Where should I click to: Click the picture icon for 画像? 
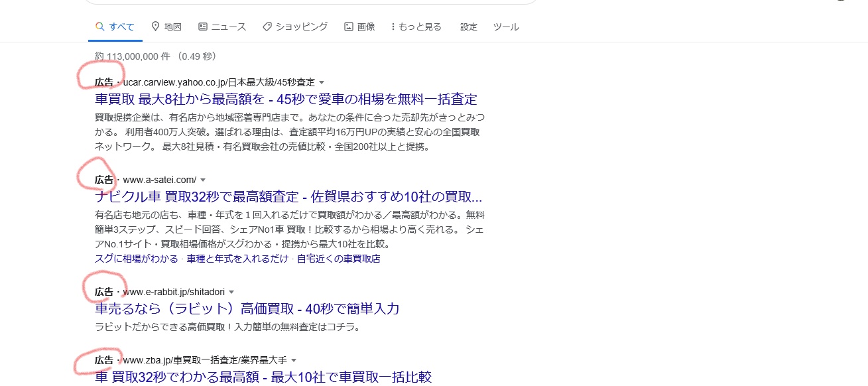click(x=349, y=27)
